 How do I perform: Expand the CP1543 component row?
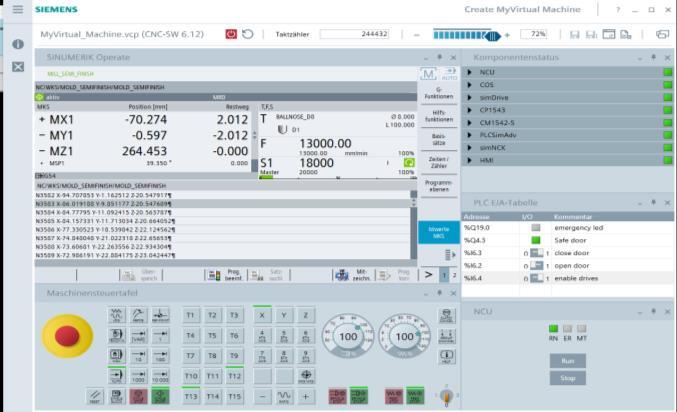(470, 110)
